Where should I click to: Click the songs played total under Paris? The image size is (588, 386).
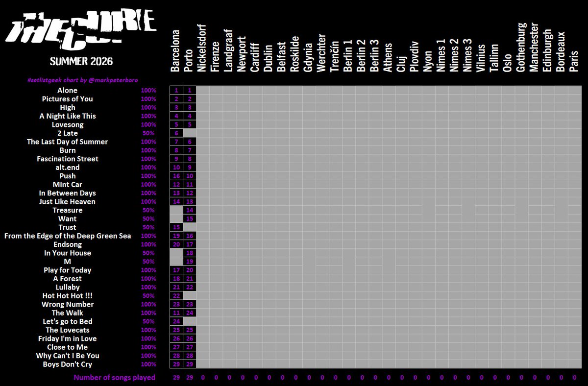pyautogui.click(x=574, y=378)
